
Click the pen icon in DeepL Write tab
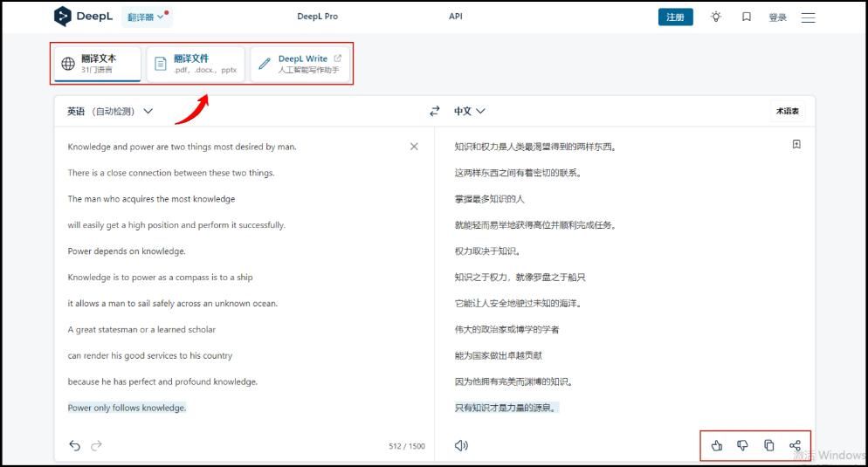tap(265, 64)
